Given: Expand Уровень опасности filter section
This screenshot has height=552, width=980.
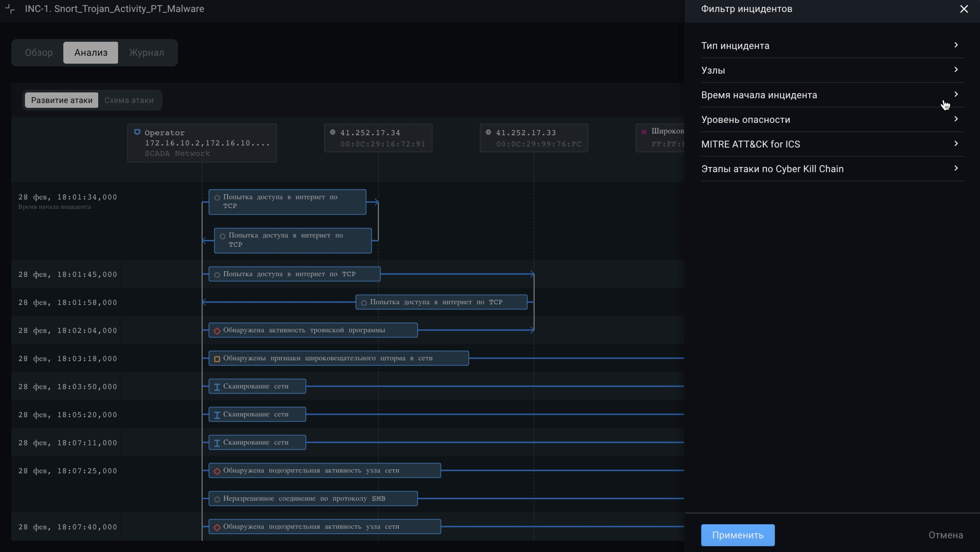Looking at the screenshot, I should (832, 119).
